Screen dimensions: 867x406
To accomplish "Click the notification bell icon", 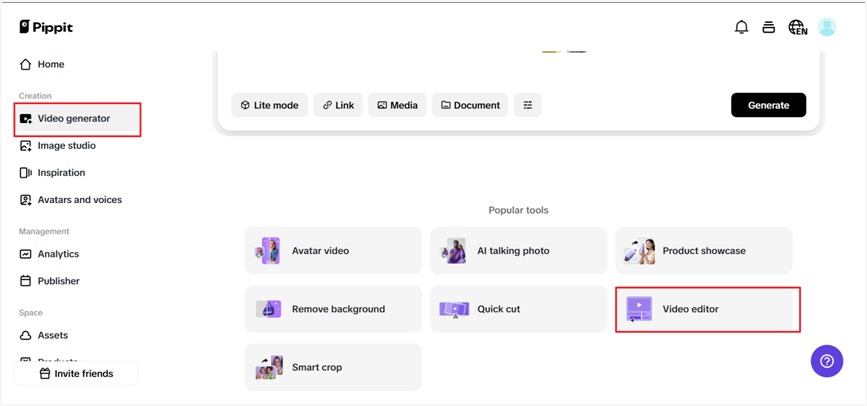I will 741,28.
